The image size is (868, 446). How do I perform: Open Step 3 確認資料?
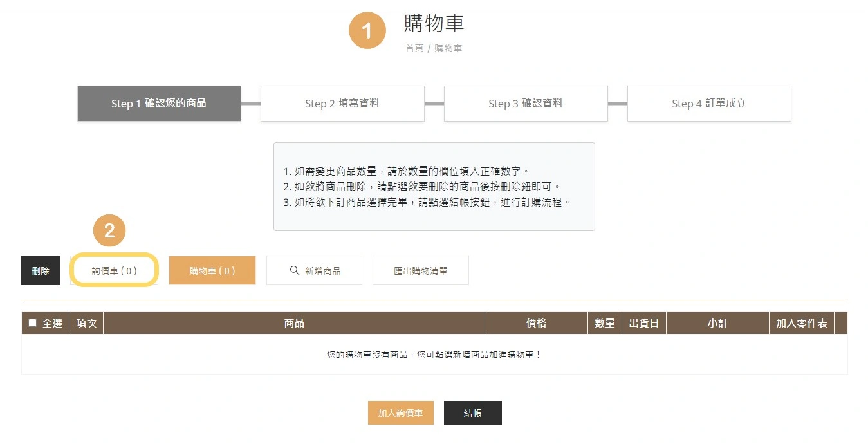pos(526,103)
